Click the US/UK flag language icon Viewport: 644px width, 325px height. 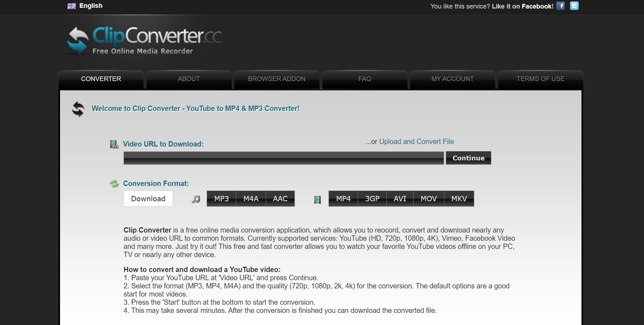click(71, 6)
